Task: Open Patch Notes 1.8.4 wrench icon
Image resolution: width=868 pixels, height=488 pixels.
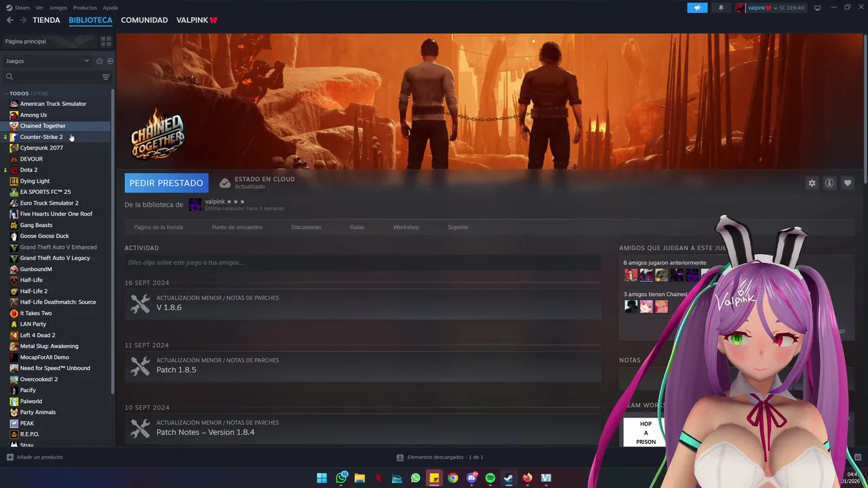Action: pos(140,428)
